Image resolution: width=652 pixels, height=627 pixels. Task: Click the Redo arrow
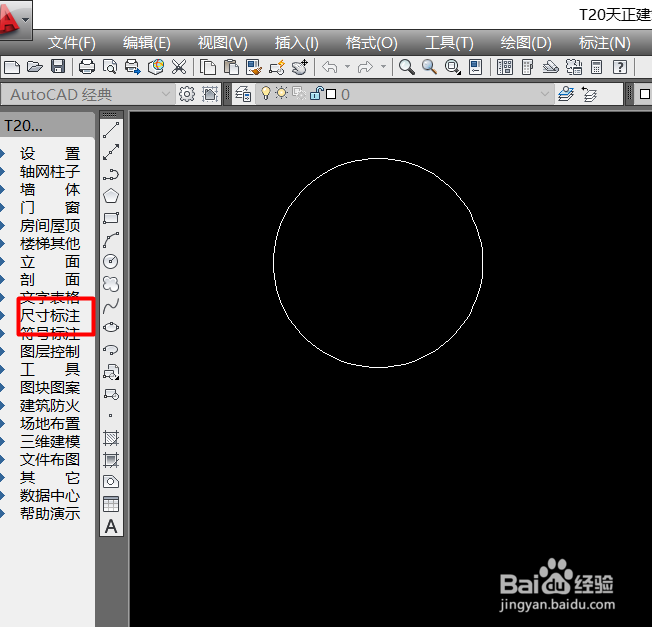(366, 67)
